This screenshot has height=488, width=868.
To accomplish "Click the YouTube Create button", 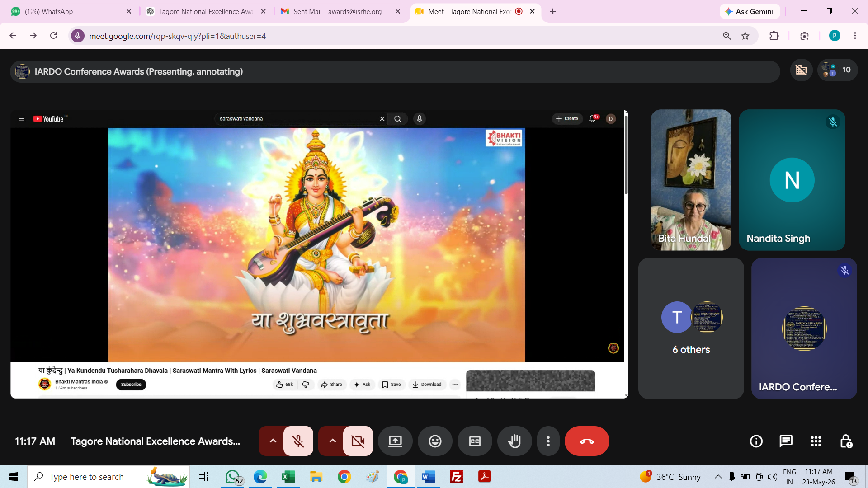I will pyautogui.click(x=567, y=119).
